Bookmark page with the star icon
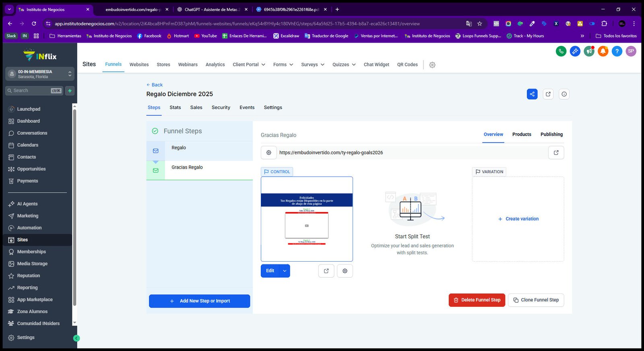The image size is (644, 351). click(480, 24)
